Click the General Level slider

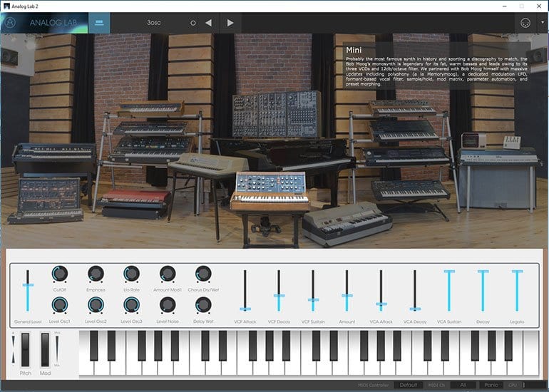click(x=28, y=285)
